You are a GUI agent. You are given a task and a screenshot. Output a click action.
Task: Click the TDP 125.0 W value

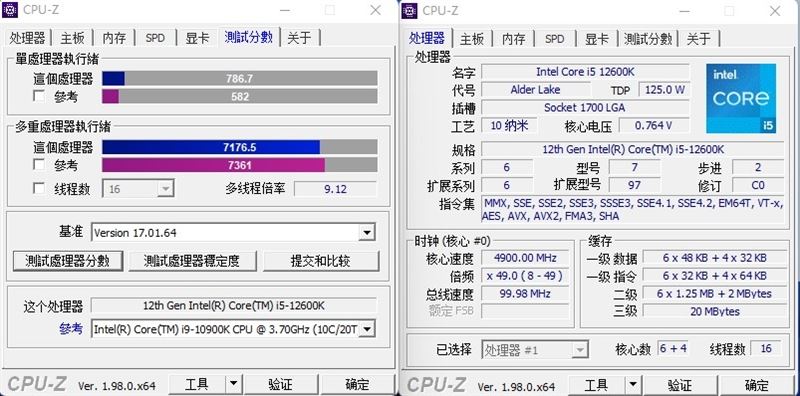(664, 90)
